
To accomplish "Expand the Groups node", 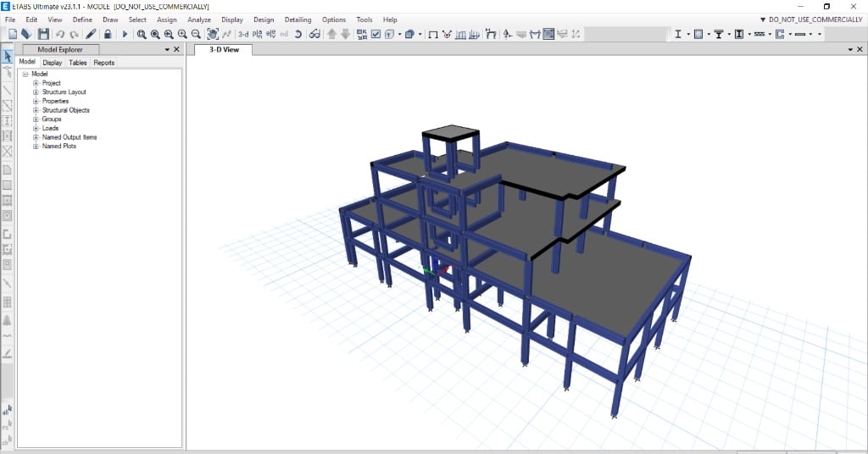I will 36,119.
